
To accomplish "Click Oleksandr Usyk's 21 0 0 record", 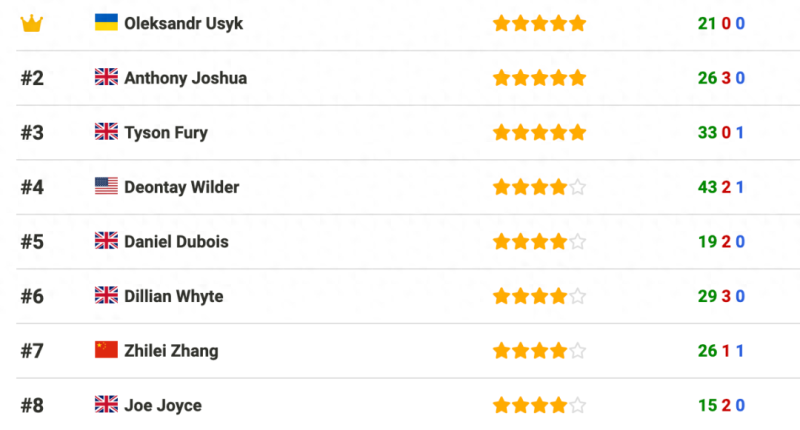I will point(721,23).
